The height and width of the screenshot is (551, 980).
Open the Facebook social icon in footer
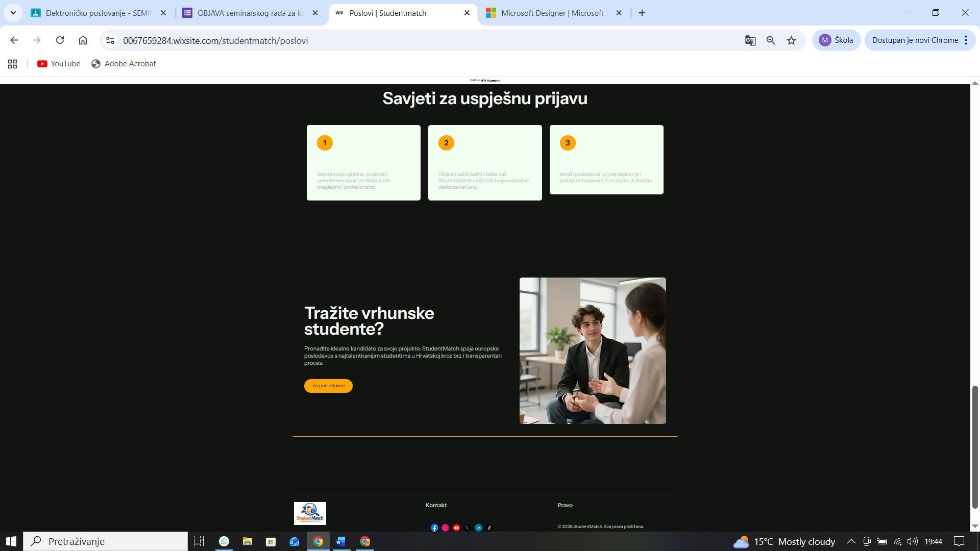tap(434, 528)
